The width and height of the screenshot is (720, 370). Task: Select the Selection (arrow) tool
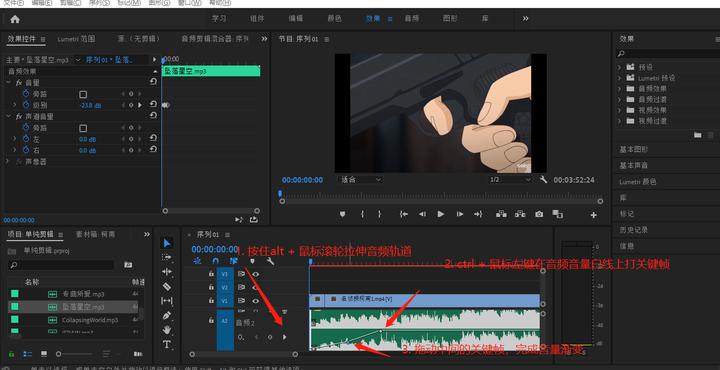(167, 243)
